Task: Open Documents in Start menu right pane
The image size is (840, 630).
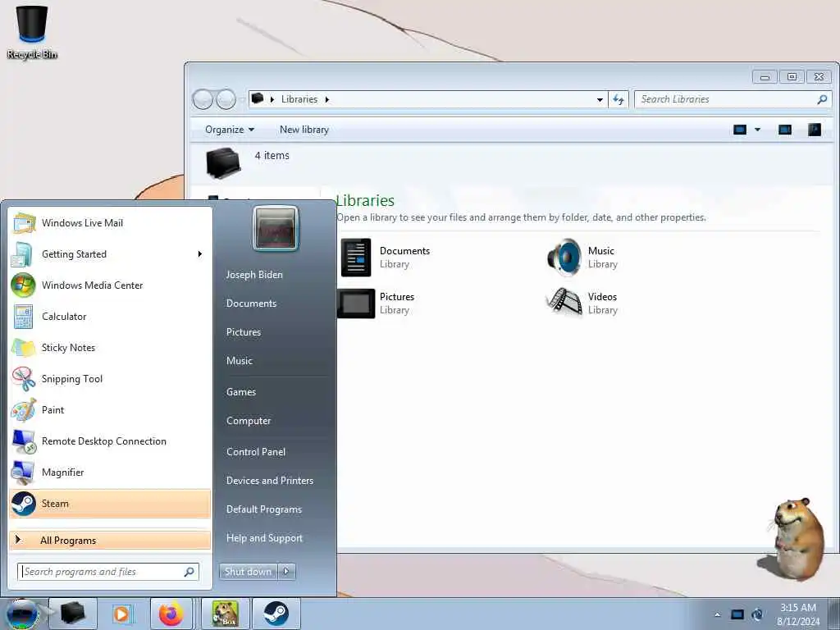Action: pyautogui.click(x=251, y=304)
